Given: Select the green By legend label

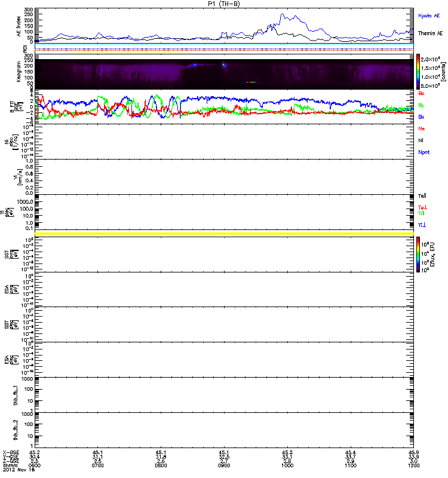Looking at the screenshot, I should (421, 106).
